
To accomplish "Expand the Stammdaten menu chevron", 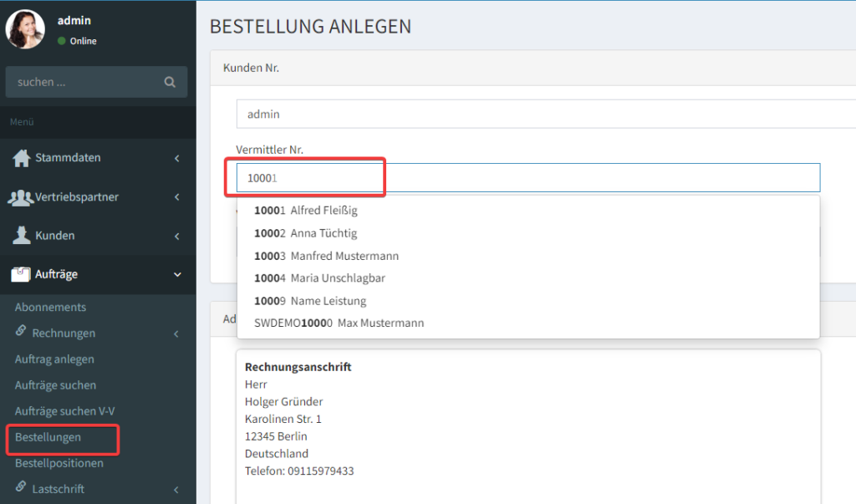I will [176, 158].
